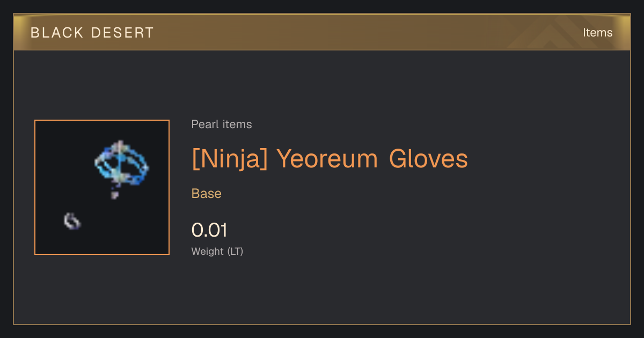Click blank card area below Weight text
Viewport: 644px width, 338px height.
pyautogui.click(x=322, y=292)
